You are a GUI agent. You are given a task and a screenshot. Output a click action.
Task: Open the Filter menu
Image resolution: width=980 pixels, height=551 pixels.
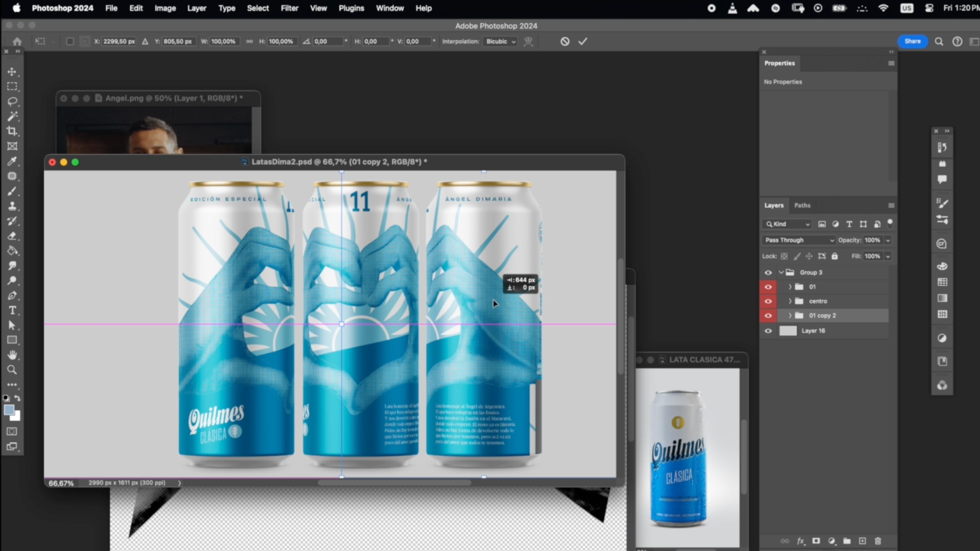289,8
